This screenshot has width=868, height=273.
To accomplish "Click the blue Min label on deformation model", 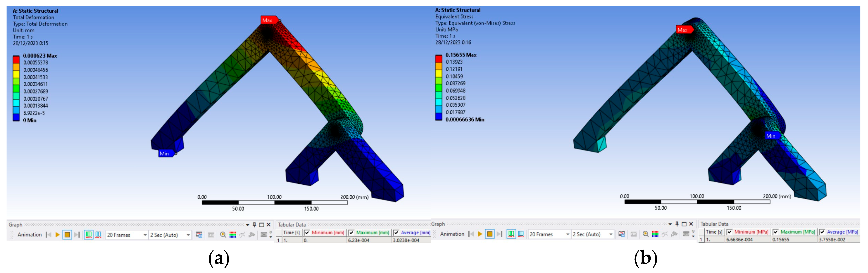I will tap(165, 154).
